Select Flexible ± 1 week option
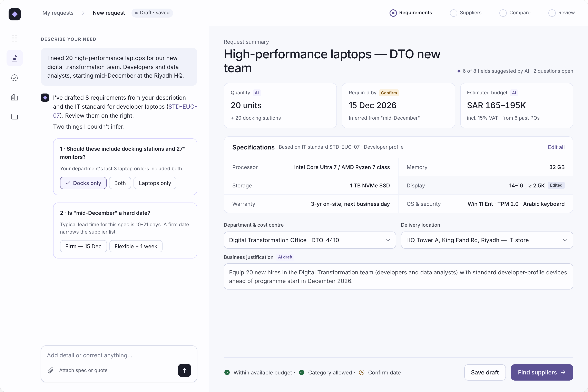 136,246
